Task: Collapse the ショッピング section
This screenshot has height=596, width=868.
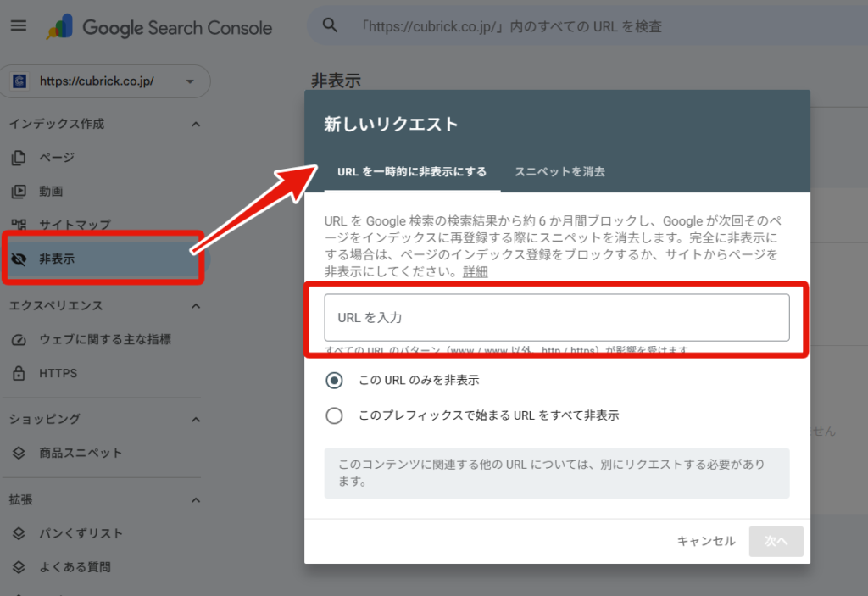Action: coord(196,420)
